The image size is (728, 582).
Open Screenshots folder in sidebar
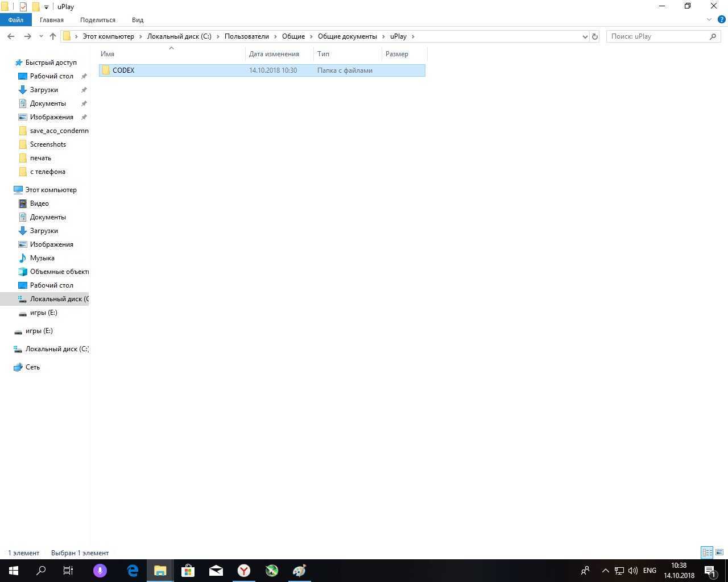tap(48, 144)
